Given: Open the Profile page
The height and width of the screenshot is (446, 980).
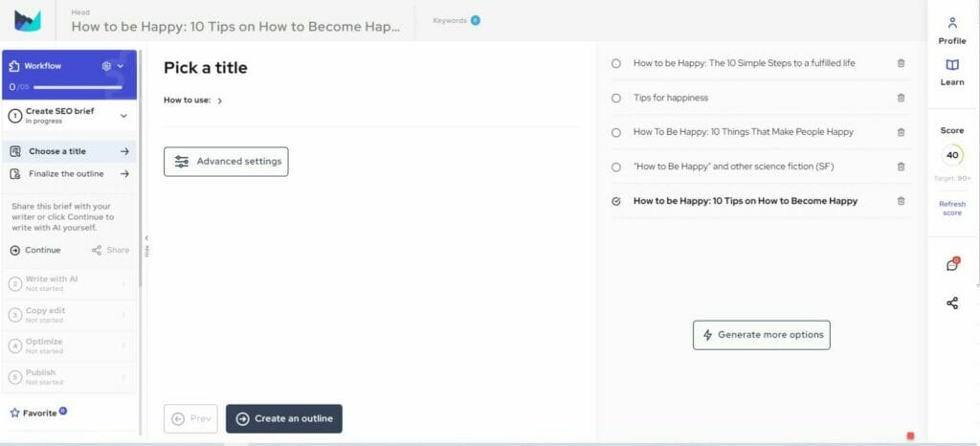Looking at the screenshot, I should [x=952, y=31].
